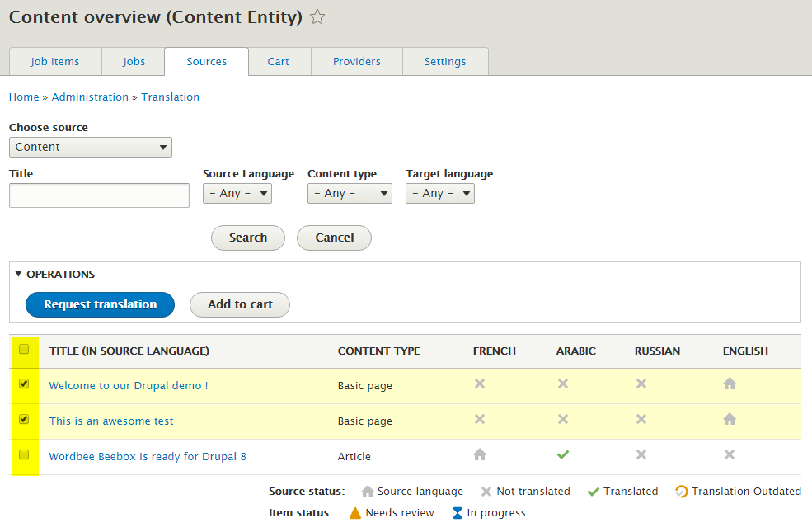Image resolution: width=812 pixels, height=532 pixels.
Task: Click Arabic not-translated X for awesome test row
Action: click(563, 419)
